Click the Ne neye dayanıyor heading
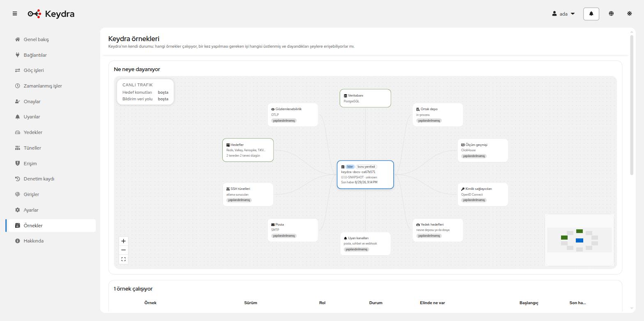 tap(137, 69)
